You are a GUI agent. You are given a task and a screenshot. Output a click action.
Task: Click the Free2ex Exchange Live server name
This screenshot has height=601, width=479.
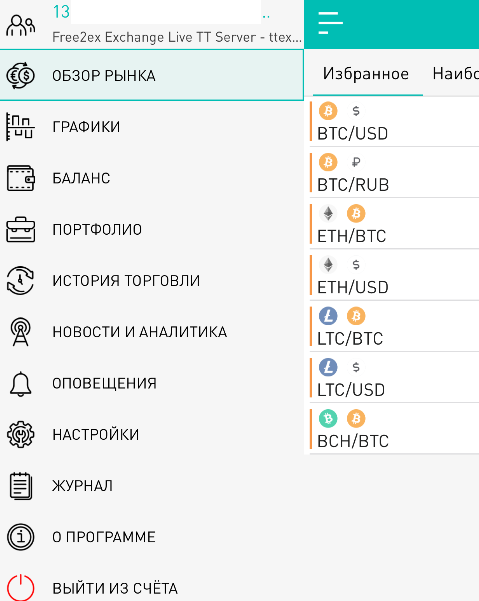(x=177, y=37)
